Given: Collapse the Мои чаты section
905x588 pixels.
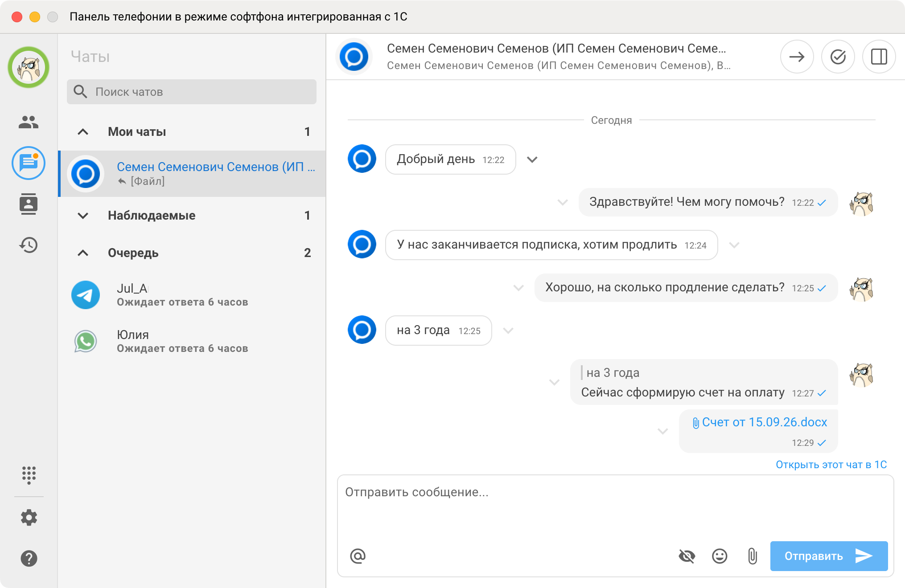Looking at the screenshot, I should click(83, 132).
